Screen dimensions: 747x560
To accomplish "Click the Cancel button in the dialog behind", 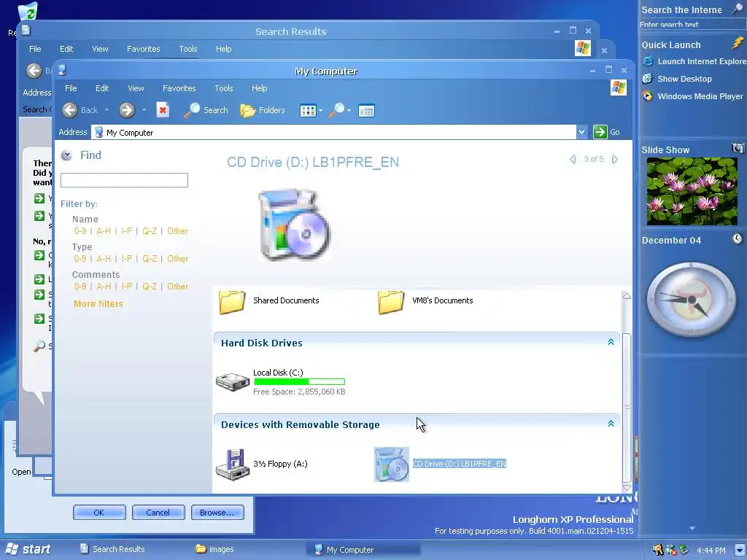I will tap(158, 513).
